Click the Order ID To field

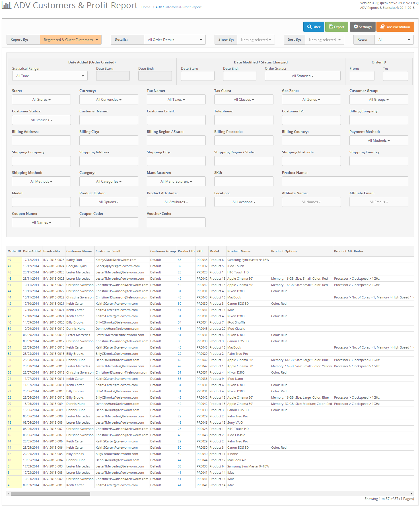point(395,76)
